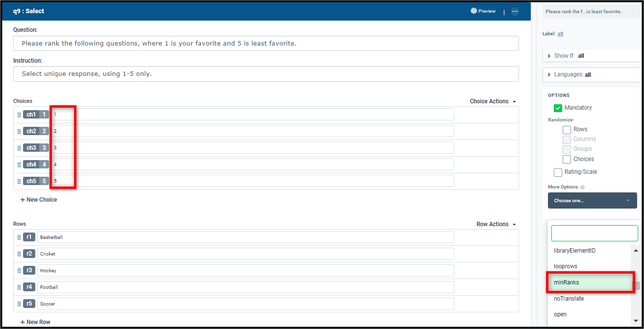Click the Preview eye icon in header

(474, 11)
